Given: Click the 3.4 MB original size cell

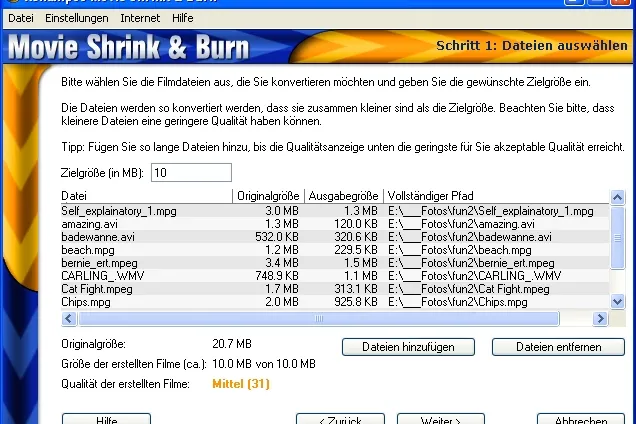Looking at the screenshot, I should pos(282,263).
